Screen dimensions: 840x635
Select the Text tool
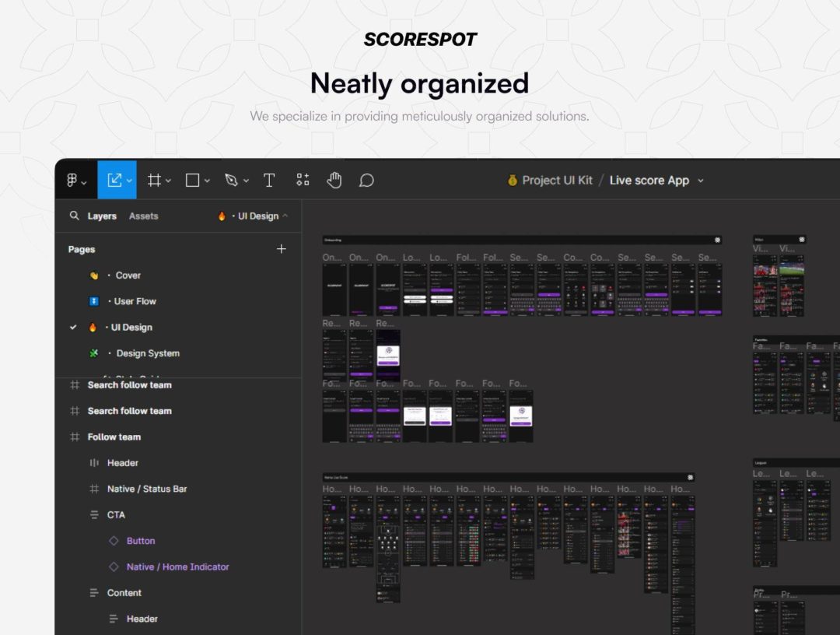click(x=269, y=180)
